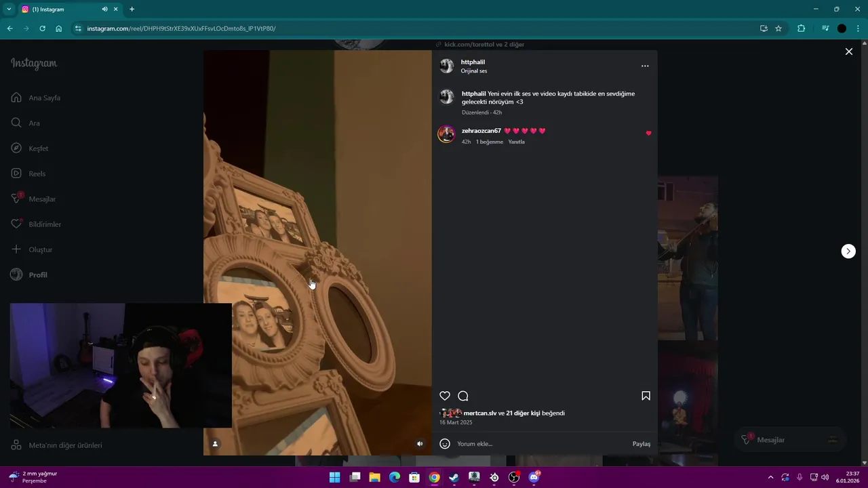Screen dimensions: 868x488
Task: Open Chrome three-dot menu
Action: tap(859, 28)
